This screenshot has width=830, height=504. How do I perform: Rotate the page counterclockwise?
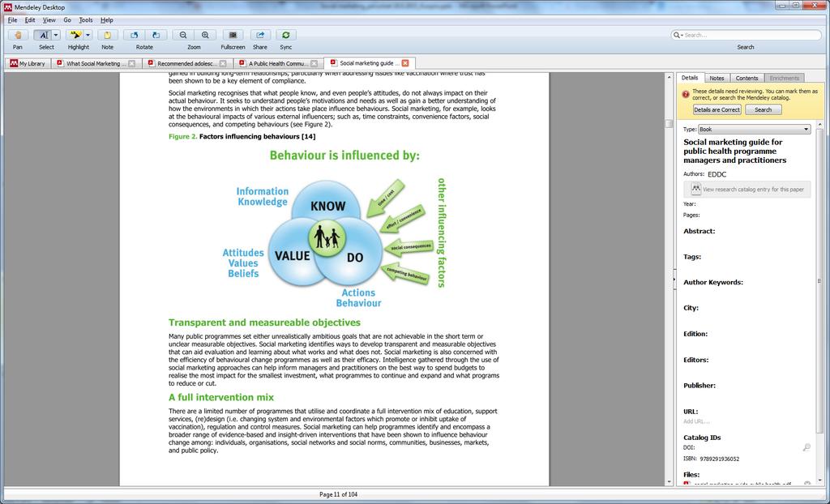click(x=134, y=35)
